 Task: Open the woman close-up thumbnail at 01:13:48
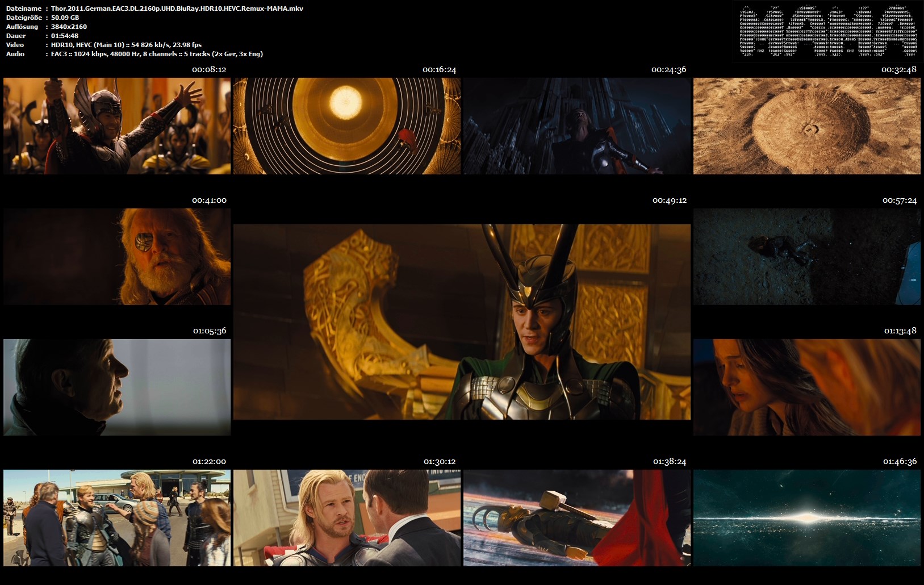pos(807,387)
